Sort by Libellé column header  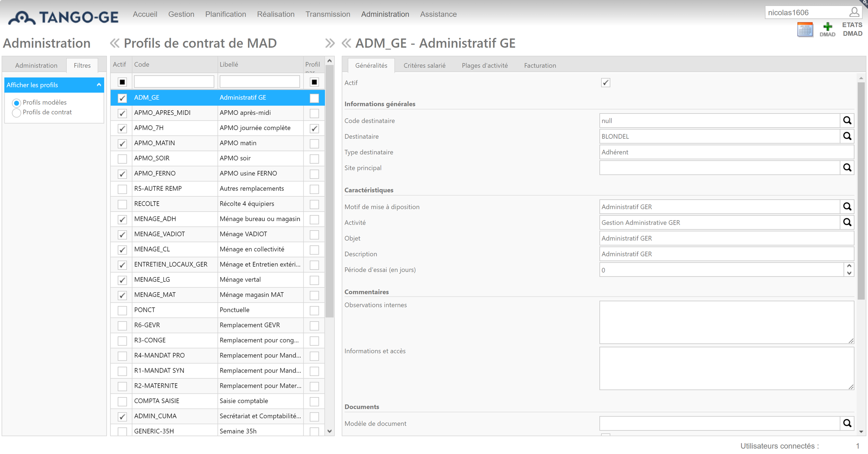(260, 65)
